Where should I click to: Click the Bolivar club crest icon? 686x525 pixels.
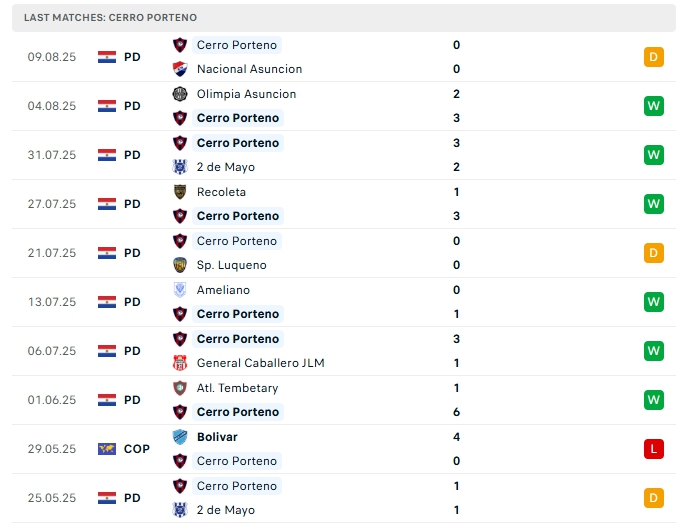180,437
